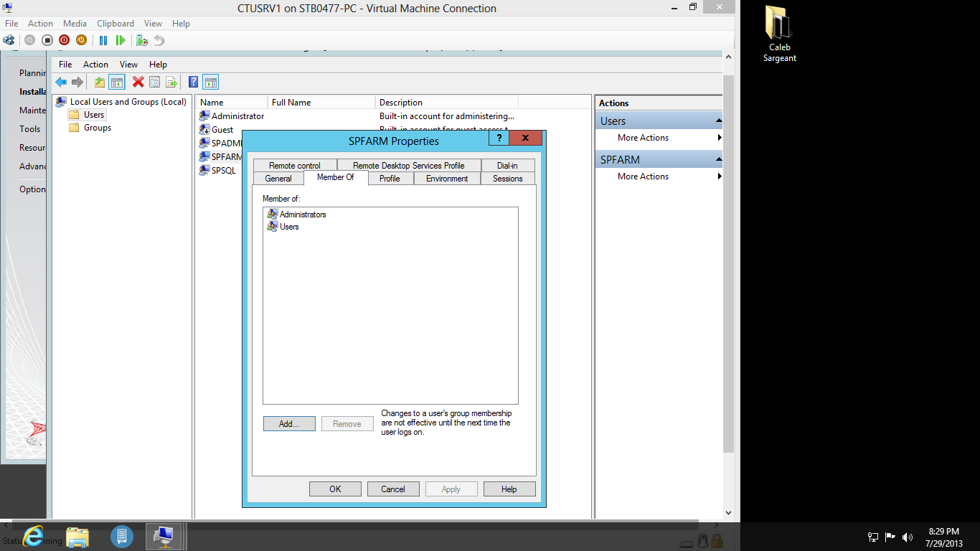The width and height of the screenshot is (980, 551).
Task: Click OK in SPFARM Properties
Action: tap(335, 489)
